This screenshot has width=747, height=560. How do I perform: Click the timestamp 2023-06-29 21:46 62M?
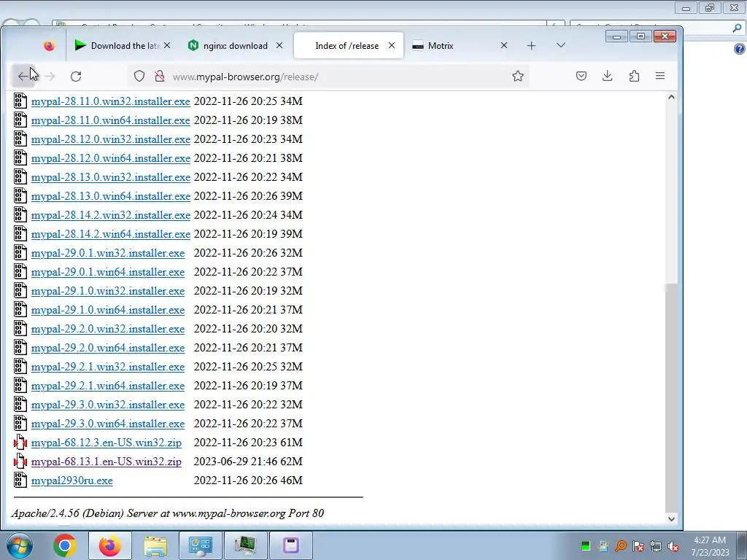pyautogui.click(x=248, y=462)
